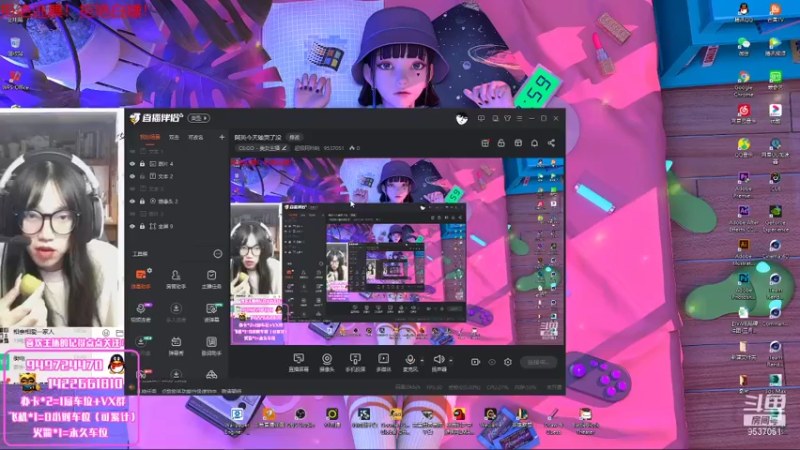Click the plus icon to add scene

tap(221, 137)
